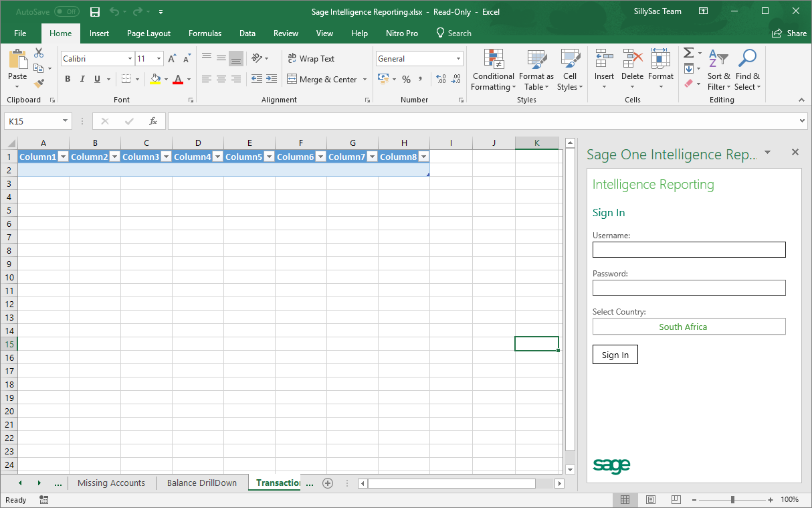The height and width of the screenshot is (508, 812).
Task: Open the General number format dropdown
Action: coord(458,59)
